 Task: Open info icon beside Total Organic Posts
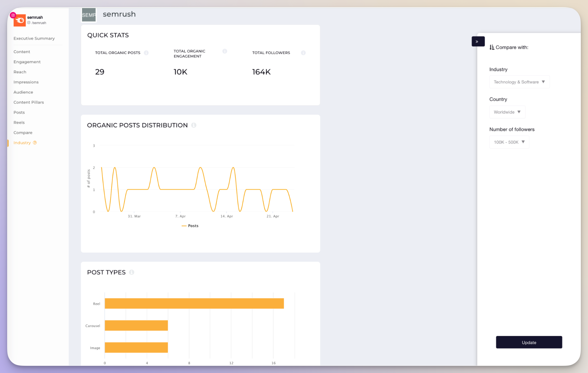point(146,53)
